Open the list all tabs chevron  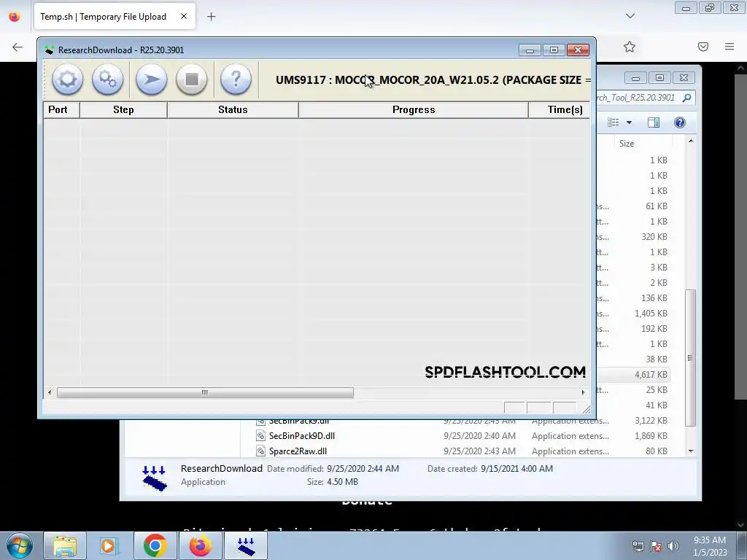(630, 16)
